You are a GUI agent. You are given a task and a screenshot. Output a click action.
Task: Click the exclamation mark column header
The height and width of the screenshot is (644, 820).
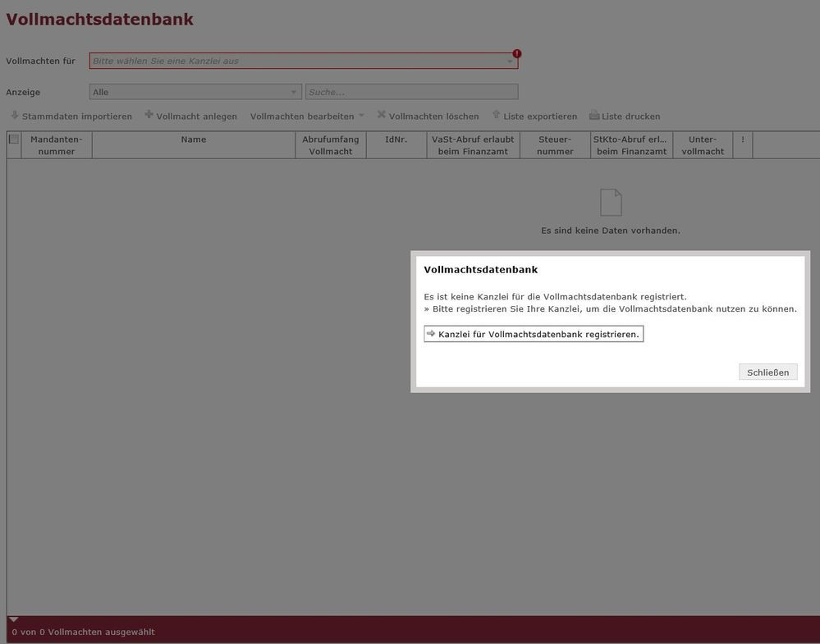(743, 145)
